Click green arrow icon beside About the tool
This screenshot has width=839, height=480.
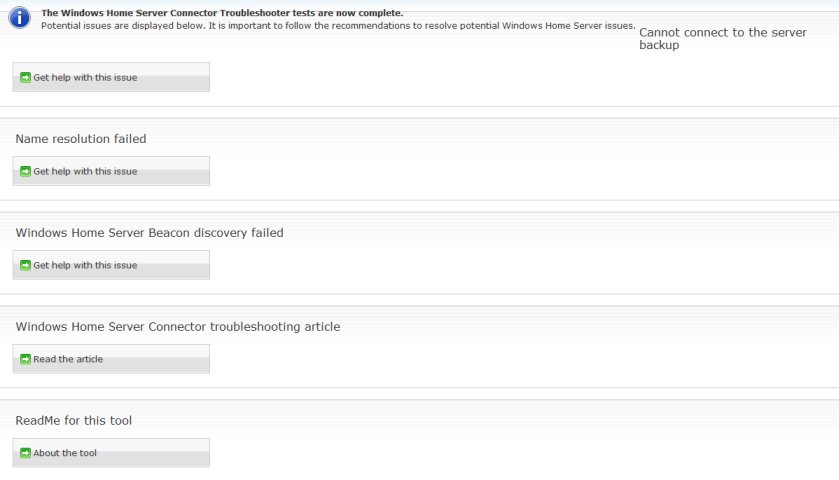[25, 453]
